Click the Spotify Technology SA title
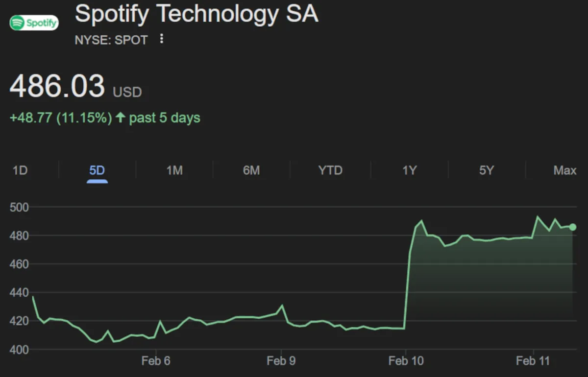 coord(196,14)
